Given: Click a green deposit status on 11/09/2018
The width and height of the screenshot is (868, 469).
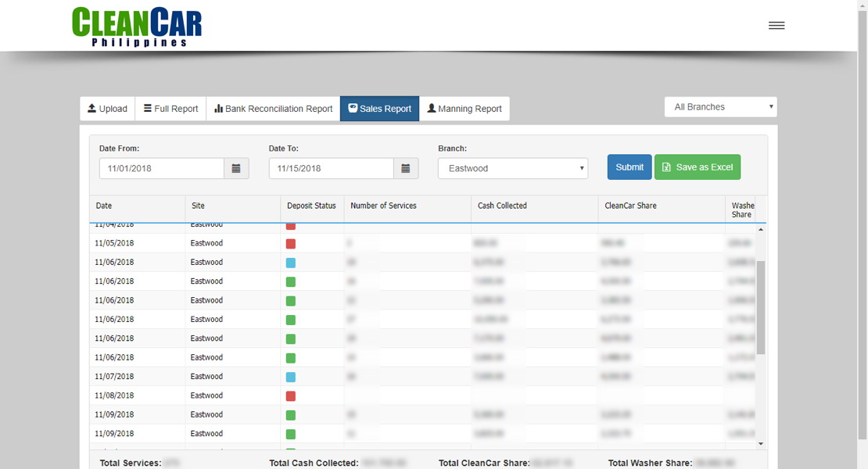Looking at the screenshot, I should coord(290,414).
